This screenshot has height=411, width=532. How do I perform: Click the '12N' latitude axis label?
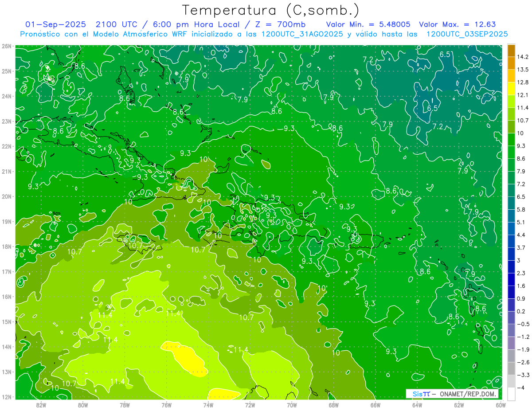pos(6,397)
